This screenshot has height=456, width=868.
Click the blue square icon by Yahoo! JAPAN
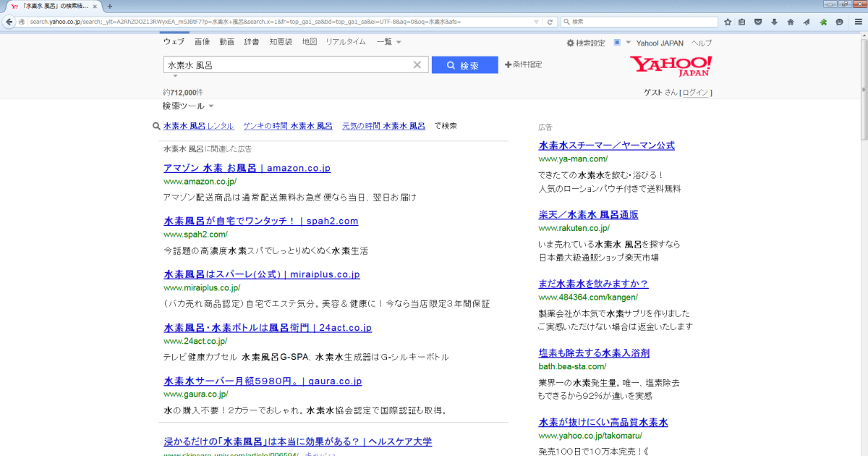click(617, 43)
